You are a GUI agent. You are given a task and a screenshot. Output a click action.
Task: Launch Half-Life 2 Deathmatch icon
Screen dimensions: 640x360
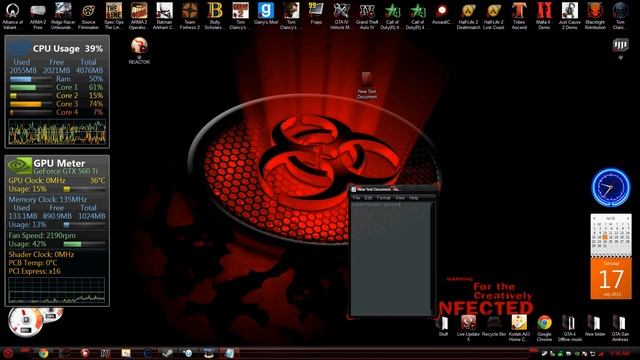point(468,16)
